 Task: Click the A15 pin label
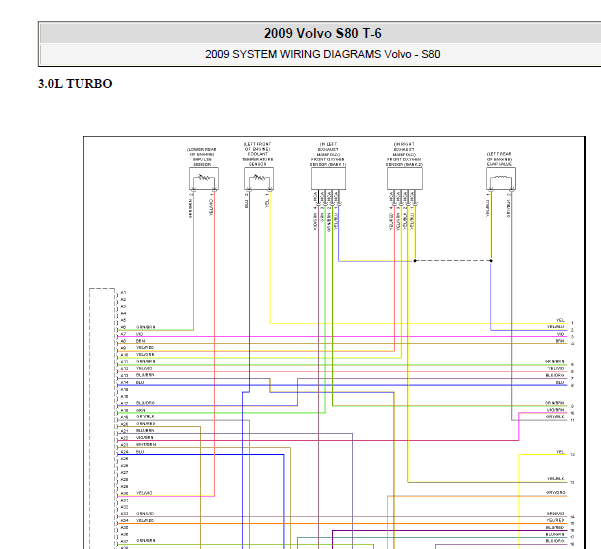(124, 390)
